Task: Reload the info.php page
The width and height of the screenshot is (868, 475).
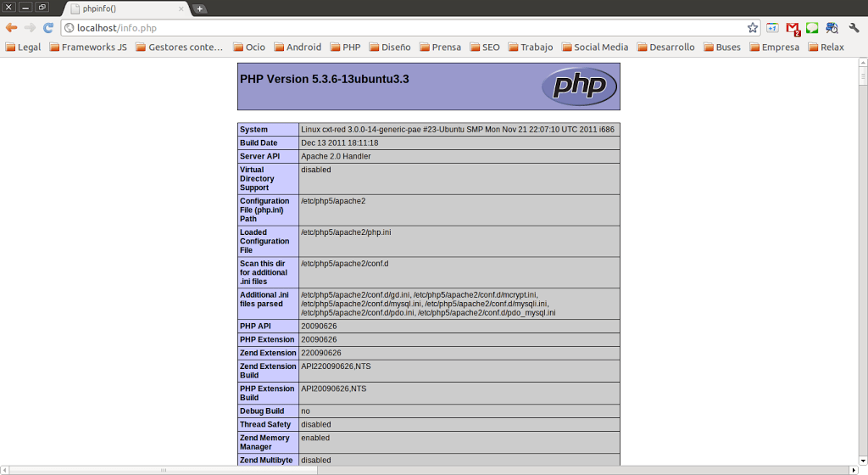Action: 48,28
